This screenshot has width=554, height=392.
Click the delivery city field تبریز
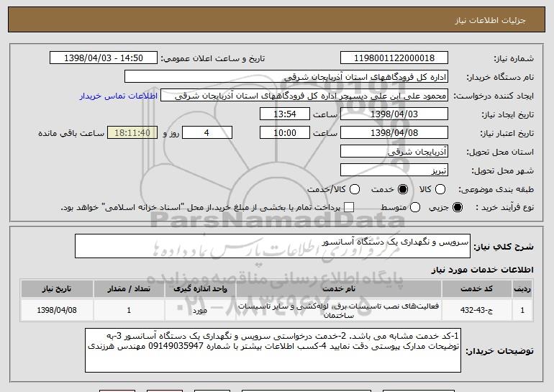[394, 170]
